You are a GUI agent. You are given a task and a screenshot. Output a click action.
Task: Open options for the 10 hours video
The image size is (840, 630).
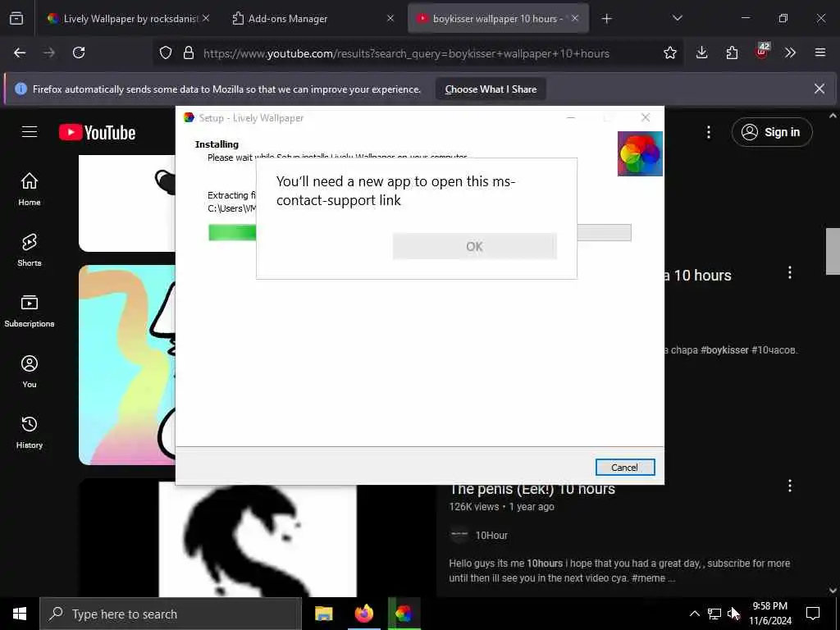(790, 272)
